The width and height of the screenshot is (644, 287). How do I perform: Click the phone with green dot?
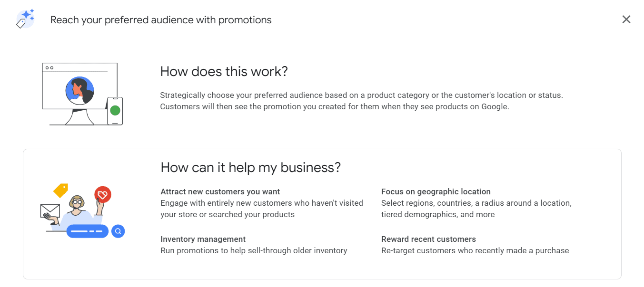pos(115,111)
